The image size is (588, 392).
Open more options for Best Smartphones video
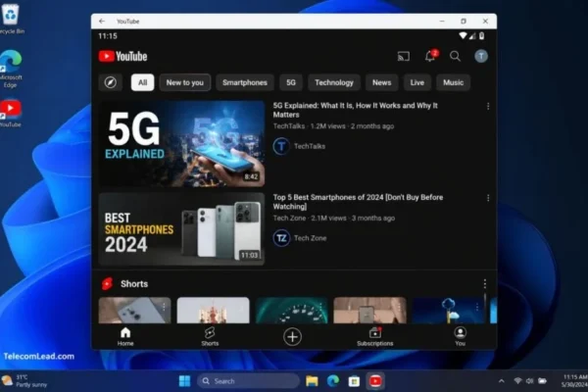488,198
